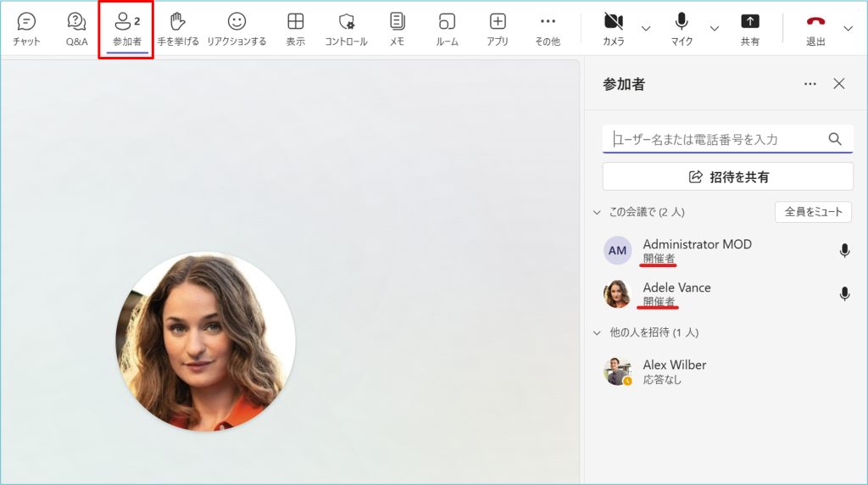Click the 全員をミュート mute all button
Image resolution: width=868 pixels, height=485 pixels.
click(x=813, y=212)
